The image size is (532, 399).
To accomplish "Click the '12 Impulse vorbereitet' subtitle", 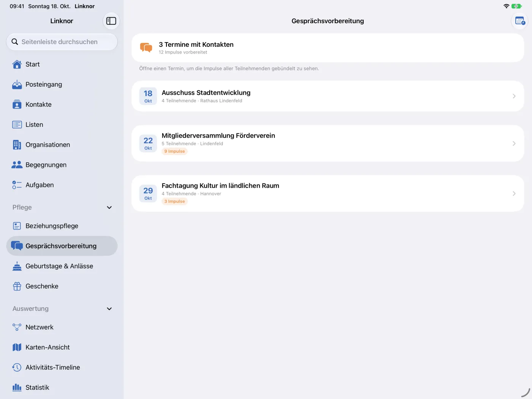I will pos(183,52).
